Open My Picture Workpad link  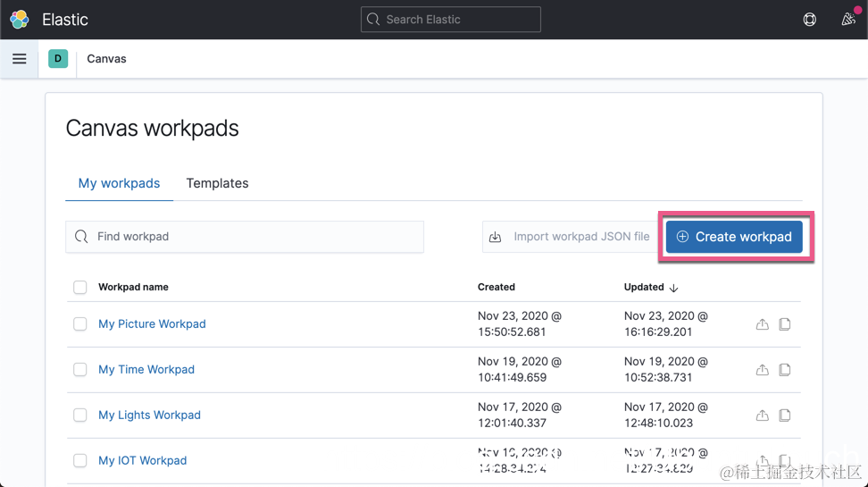152,324
